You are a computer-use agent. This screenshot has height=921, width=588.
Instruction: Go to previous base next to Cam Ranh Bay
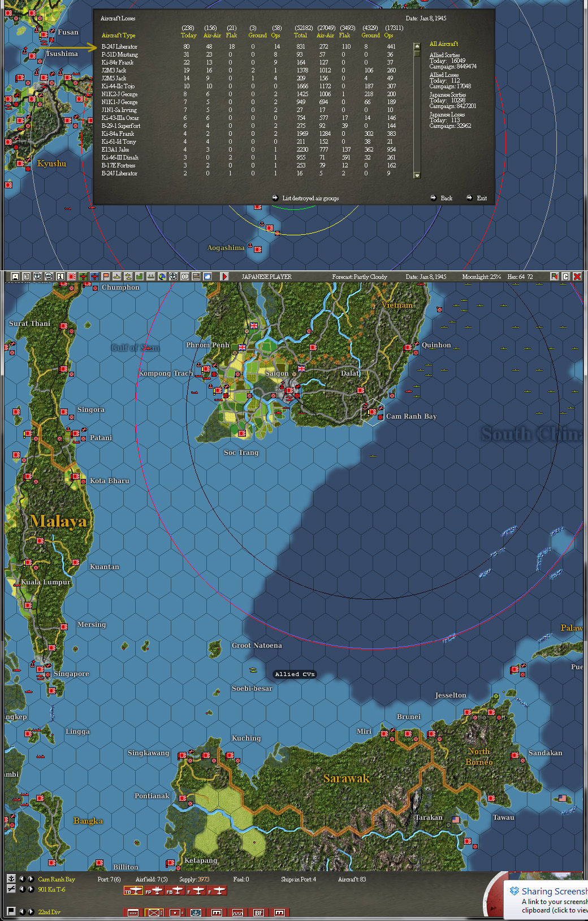[x=22, y=879]
